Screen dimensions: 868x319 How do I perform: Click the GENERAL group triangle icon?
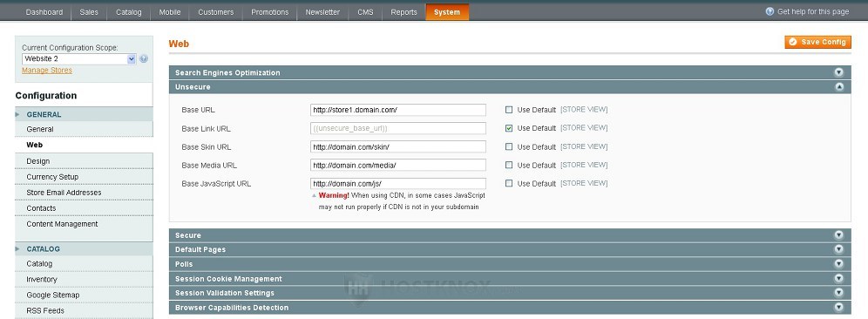[x=17, y=115]
